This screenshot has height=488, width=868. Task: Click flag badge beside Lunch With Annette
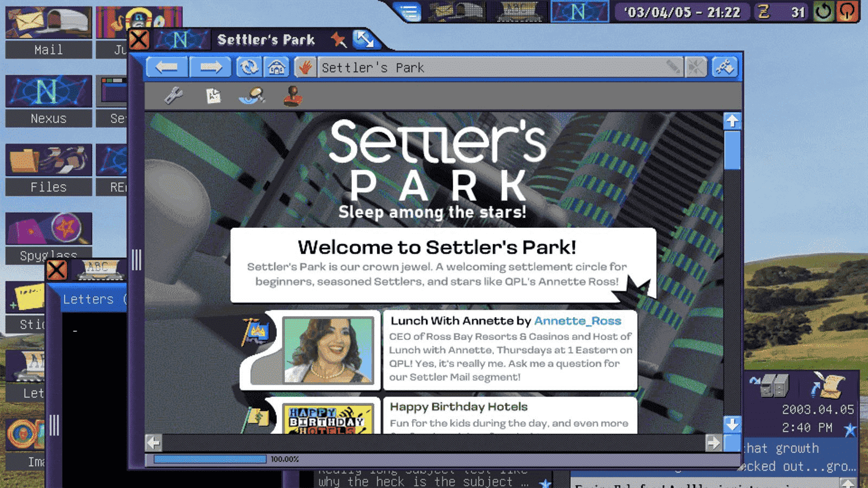(255, 330)
